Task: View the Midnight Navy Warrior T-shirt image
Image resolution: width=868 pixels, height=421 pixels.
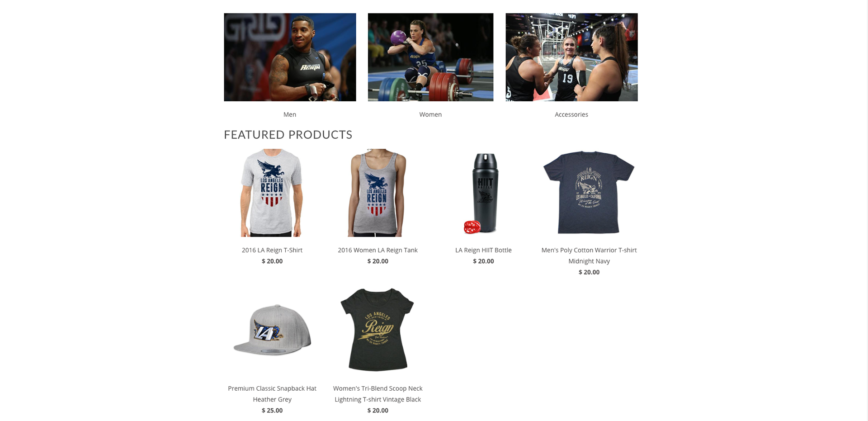Action: coord(589,193)
